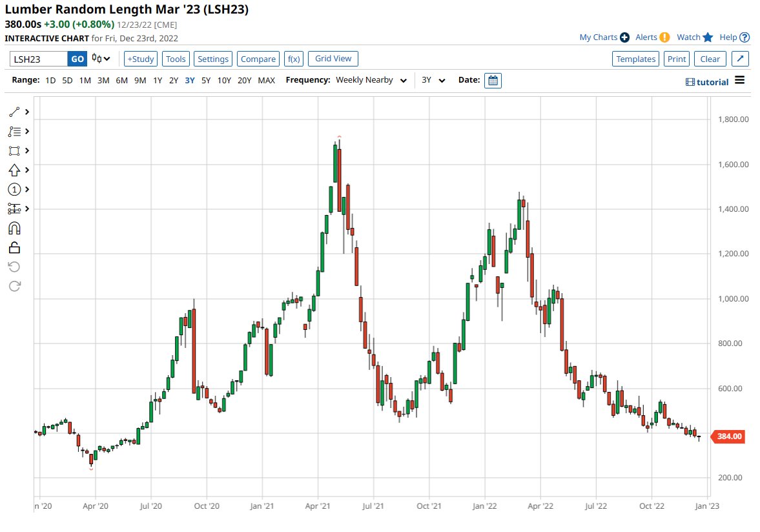Toggle the magnet snap tool
The height and width of the screenshot is (532, 760).
14,228
